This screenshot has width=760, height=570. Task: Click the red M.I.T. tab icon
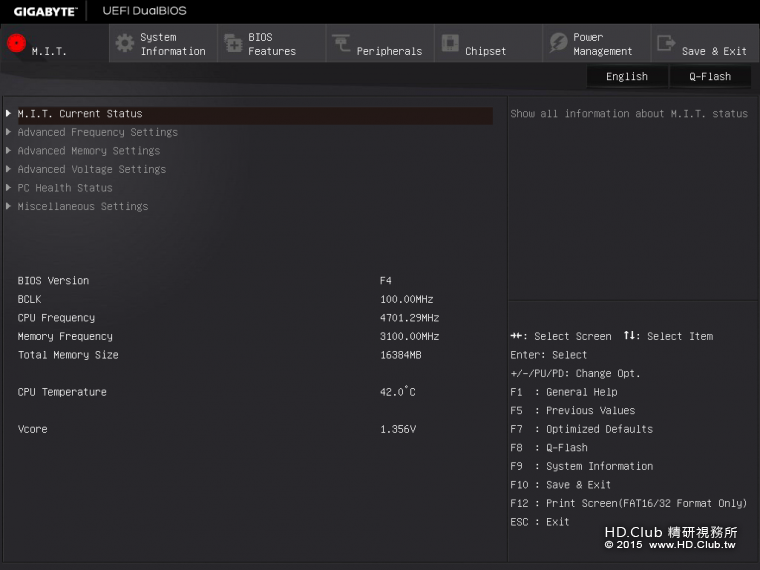(16, 43)
